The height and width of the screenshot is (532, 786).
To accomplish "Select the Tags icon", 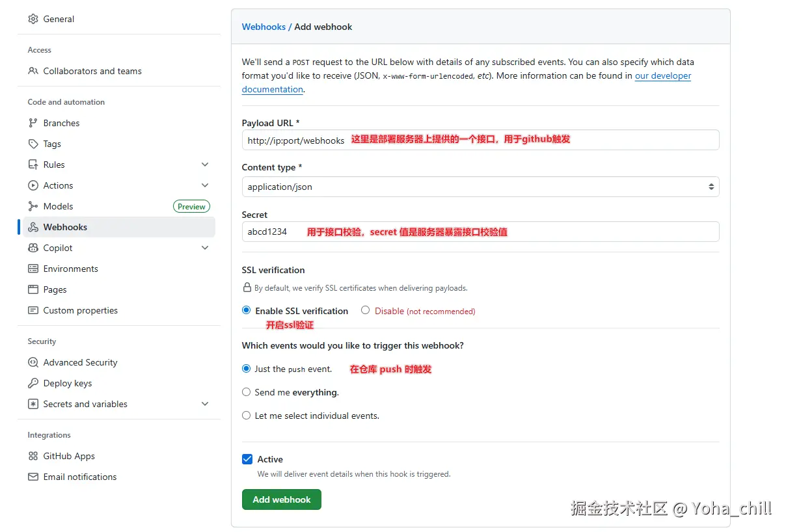I will [x=33, y=144].
